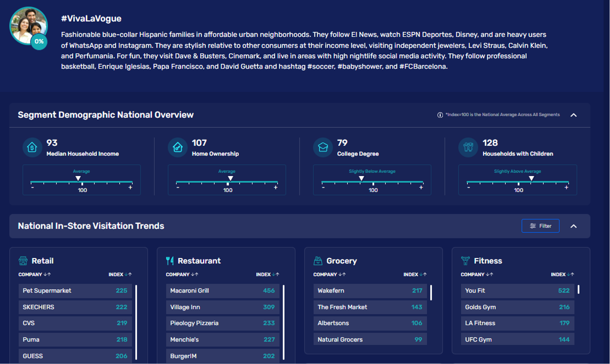This screenshot has height=364, width=610.
Task: Click the Grocery list scrollbar
Action: point(431,293)
